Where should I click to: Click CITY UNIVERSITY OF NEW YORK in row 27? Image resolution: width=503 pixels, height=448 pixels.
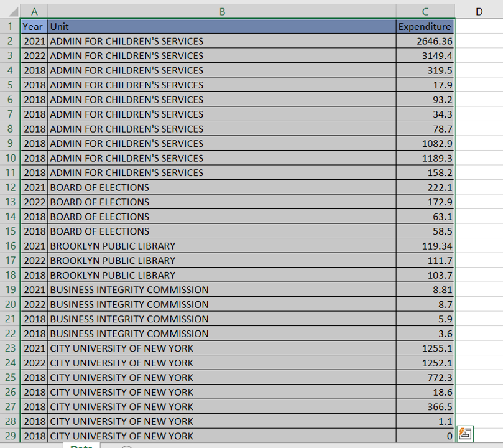(222, 407)
